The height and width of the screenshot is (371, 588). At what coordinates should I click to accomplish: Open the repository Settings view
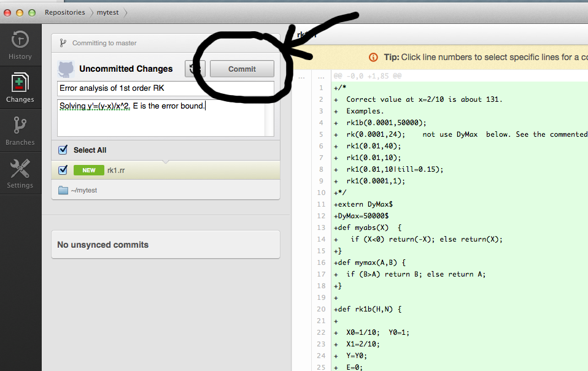20,174
